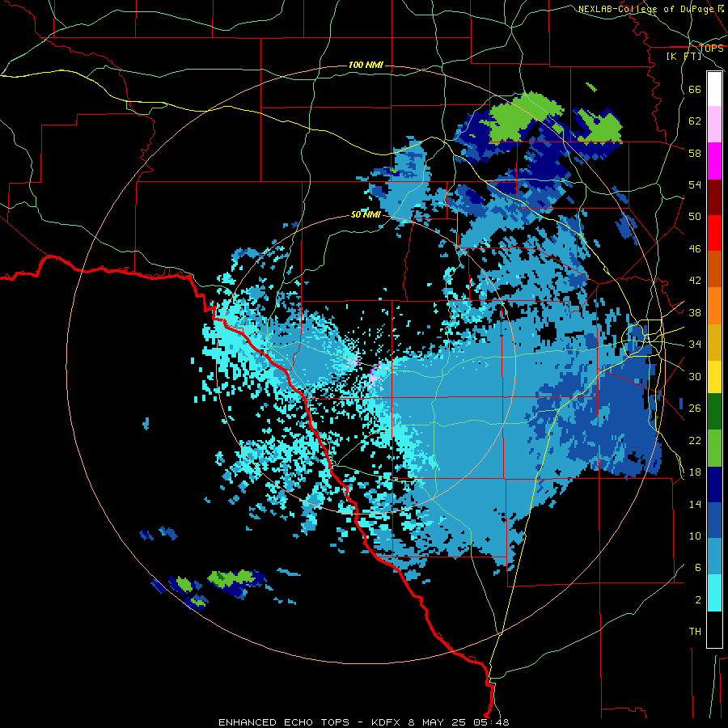
Task: Click the 38 value on legend scale
Action: (695, 312)
